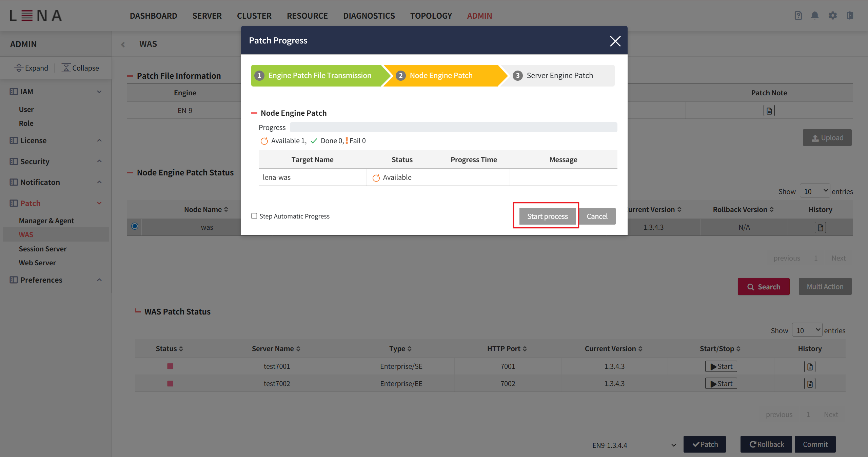Start the test7002 server

(721, 384)
